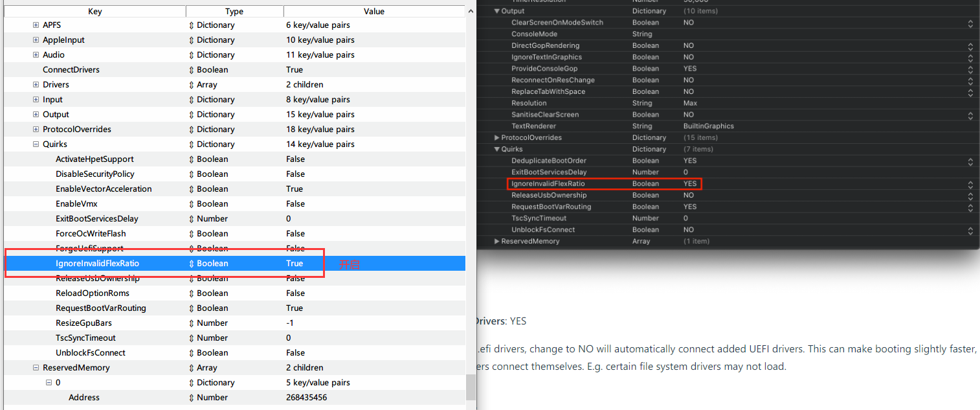Expand ProtocolOverrides triangle in dark plist
980x410 pixels.
click(496, 138)
